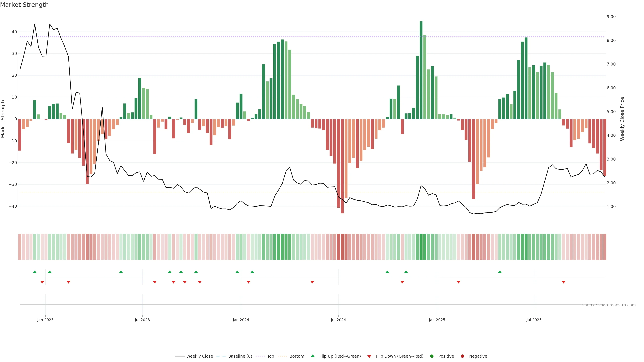Click the only flip-up marker between Jan 2025 and Jul 2025

(500, 272)
